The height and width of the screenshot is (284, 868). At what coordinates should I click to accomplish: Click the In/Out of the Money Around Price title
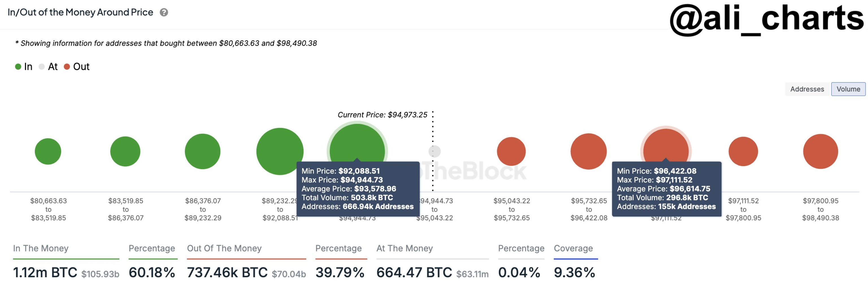(80, 12)
